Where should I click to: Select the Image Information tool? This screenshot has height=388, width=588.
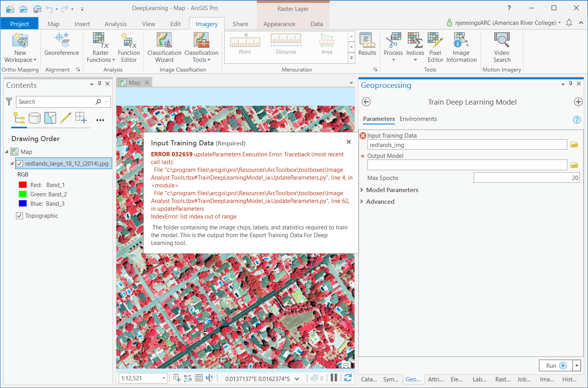(461, 47)
